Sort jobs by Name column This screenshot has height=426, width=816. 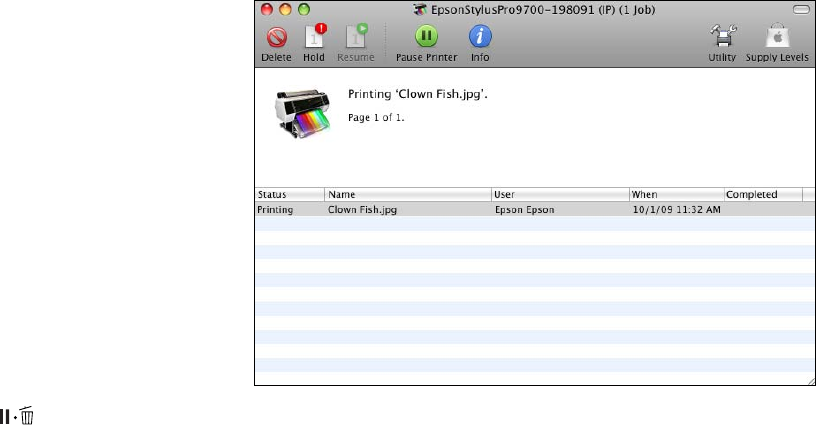pyautogui.click(x=408, y=195)
